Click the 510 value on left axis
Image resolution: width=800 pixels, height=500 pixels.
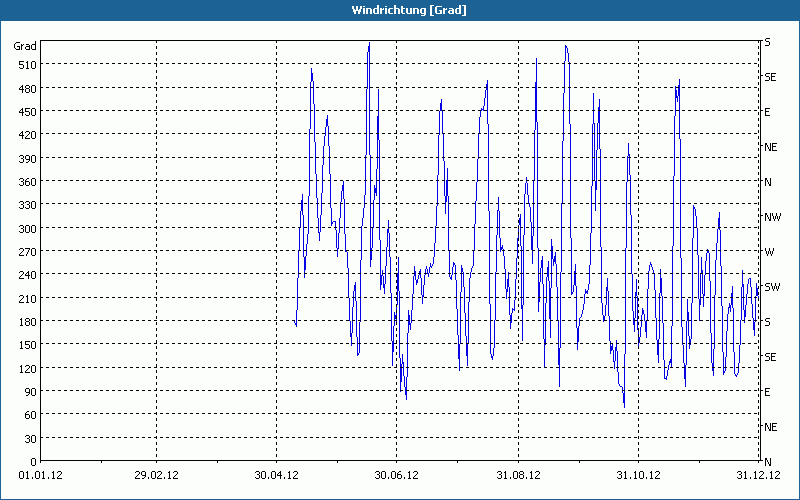coord(28,65)
